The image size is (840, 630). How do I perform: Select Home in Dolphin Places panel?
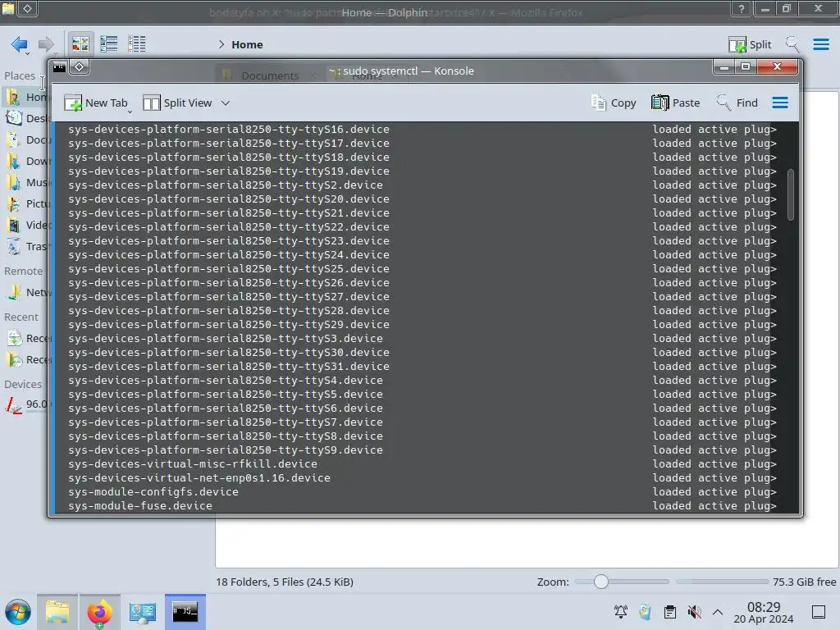(27, 97)
